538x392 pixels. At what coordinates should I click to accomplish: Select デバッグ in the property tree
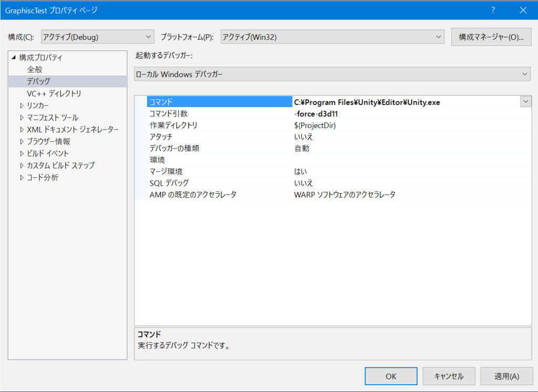[39, 81]
